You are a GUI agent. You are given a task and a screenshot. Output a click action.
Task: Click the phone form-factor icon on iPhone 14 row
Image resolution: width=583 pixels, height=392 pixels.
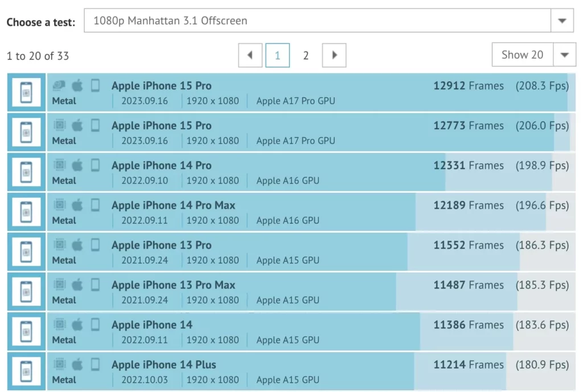(95, 325)
